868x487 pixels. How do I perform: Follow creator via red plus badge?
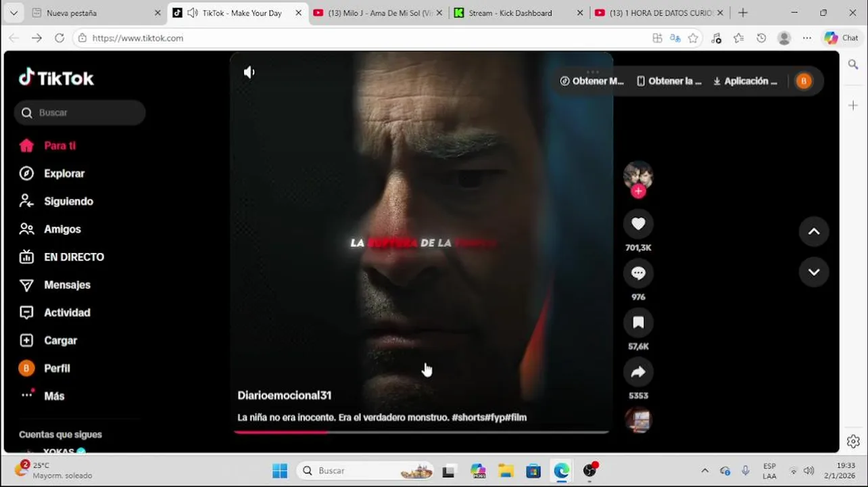[638, 191]
